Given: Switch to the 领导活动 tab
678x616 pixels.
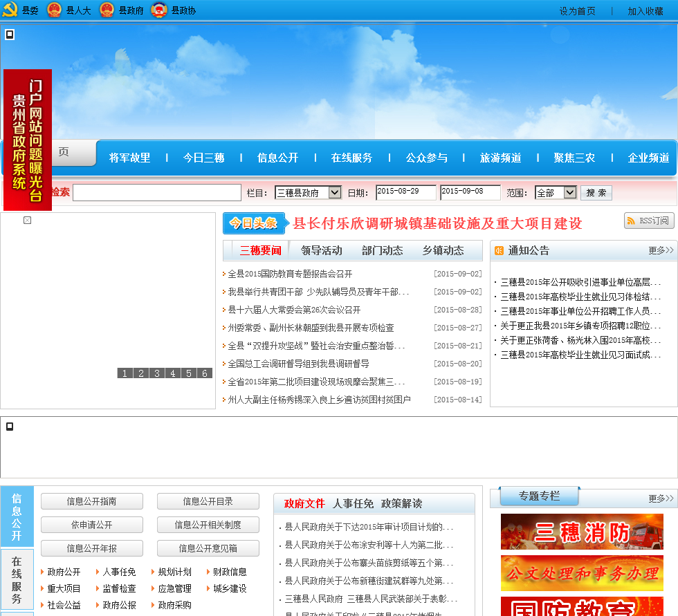Looking at the screenshot, I should pyautogui.click(x=321, y=250).
